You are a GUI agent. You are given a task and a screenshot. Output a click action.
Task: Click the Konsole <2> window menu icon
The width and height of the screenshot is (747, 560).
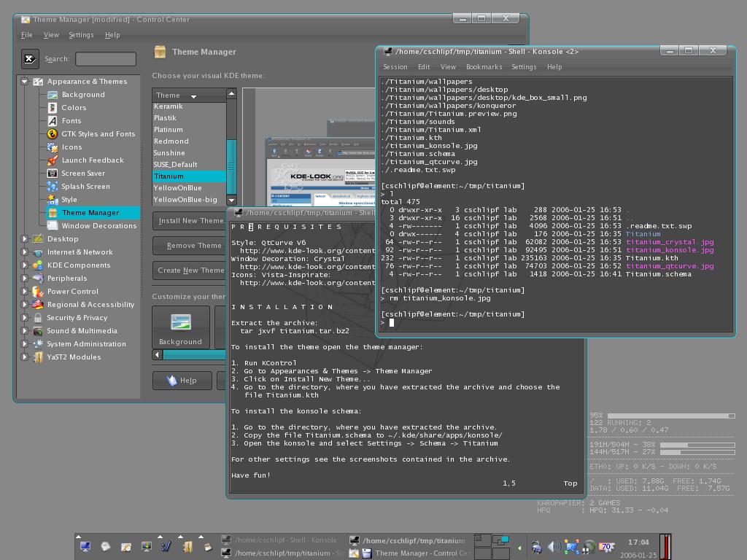click(388, 51)
